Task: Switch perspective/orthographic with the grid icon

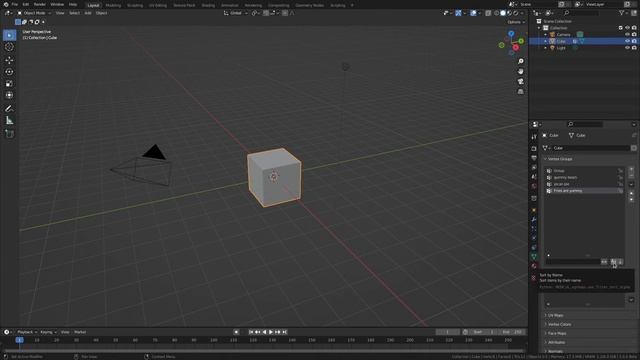Action: (520, 92)
